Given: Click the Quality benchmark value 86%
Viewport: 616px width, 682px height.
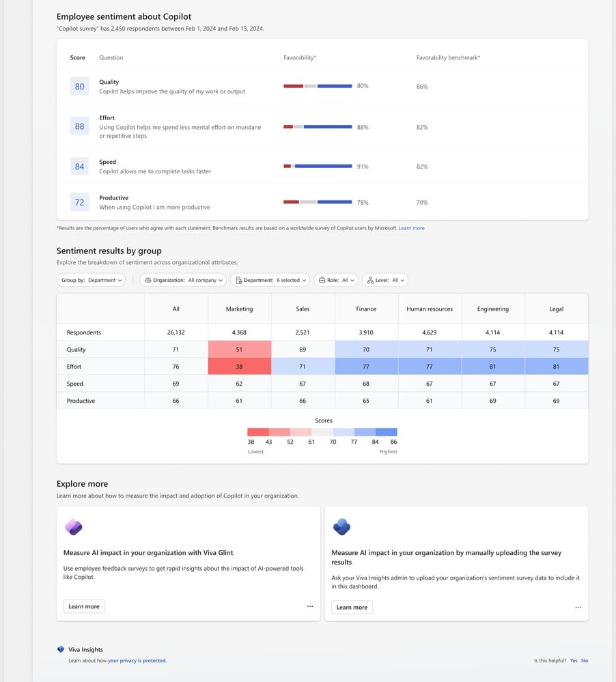Looking at the screenshot, I should 422,87.
